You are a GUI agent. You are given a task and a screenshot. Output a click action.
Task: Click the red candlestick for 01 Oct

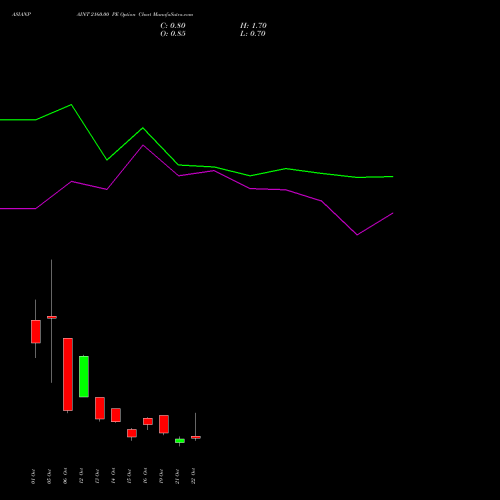click(x=36, y=331)
